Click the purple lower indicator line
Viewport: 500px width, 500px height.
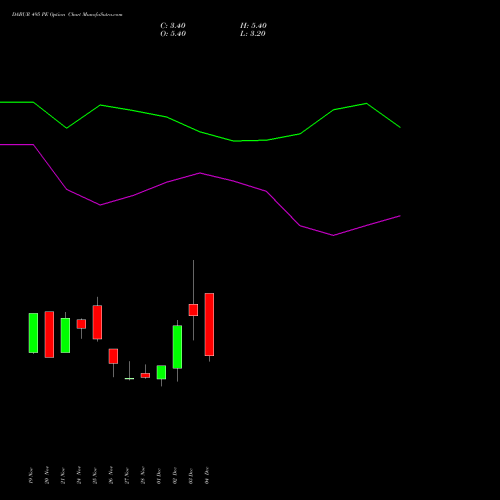point(200,173)
